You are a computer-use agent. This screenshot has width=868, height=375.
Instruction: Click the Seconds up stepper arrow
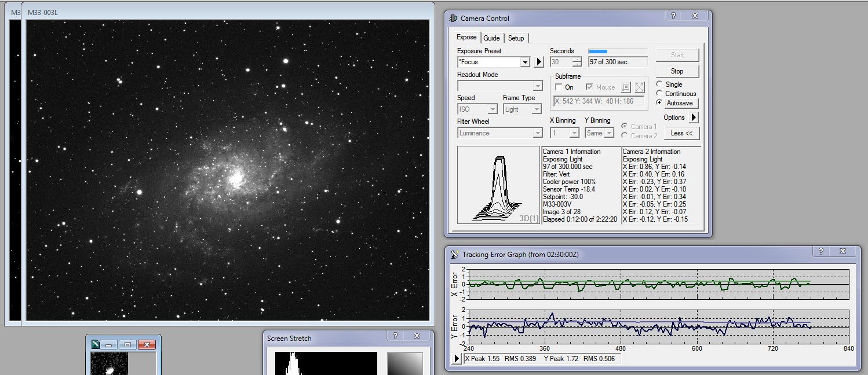[577, 59]
